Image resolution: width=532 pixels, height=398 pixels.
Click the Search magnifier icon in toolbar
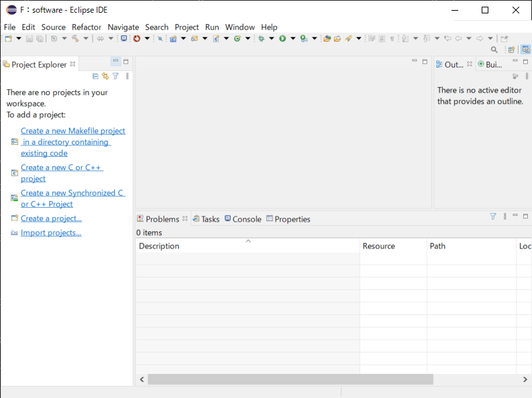pos(494,50)
